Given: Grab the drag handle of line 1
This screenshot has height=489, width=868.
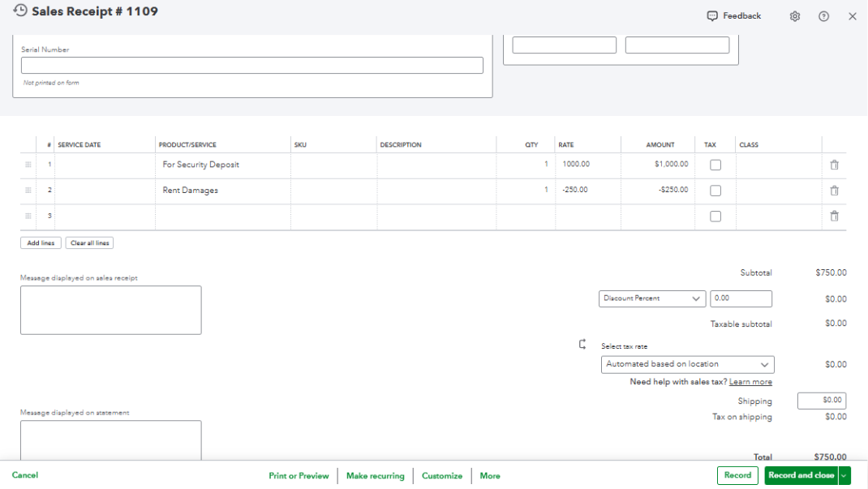Looking at the screenshot, I should [28, 165].
